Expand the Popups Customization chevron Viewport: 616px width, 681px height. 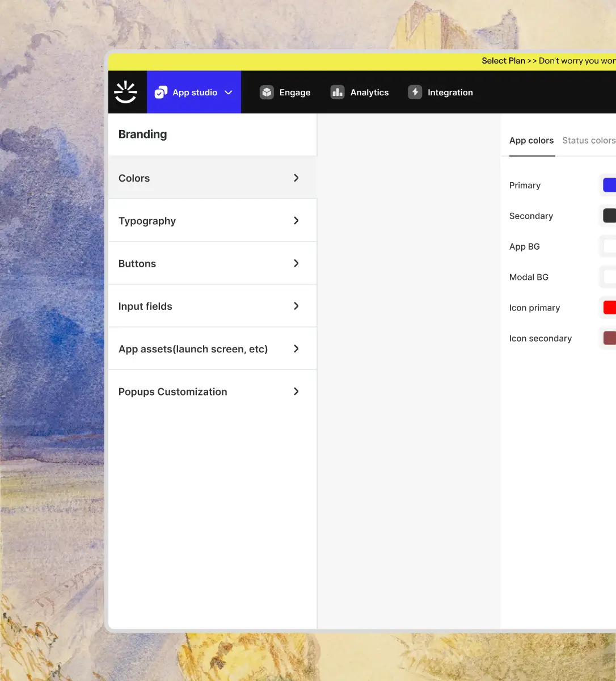click(x=296, y=391)
